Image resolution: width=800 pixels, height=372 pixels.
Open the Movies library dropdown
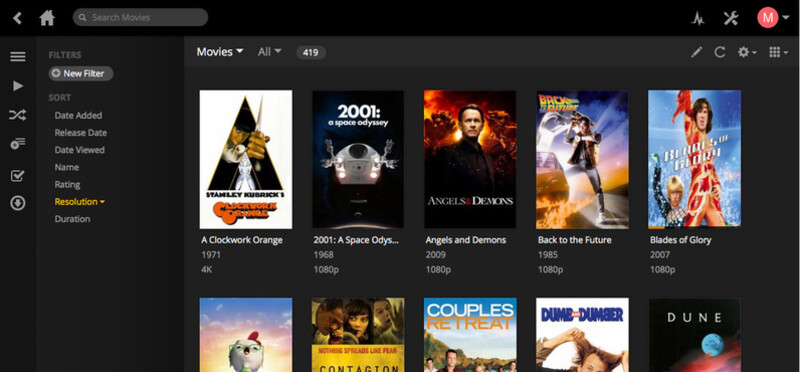(220, 52)
